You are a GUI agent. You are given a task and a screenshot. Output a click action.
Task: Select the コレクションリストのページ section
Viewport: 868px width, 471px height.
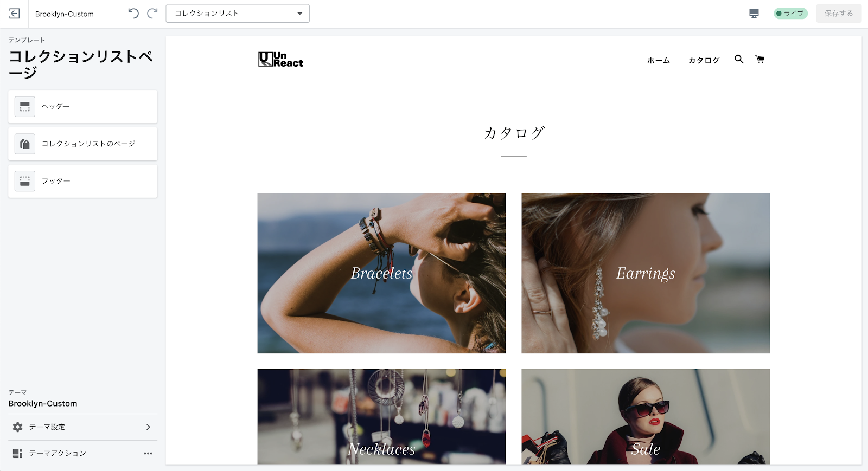tap(83, 144)
